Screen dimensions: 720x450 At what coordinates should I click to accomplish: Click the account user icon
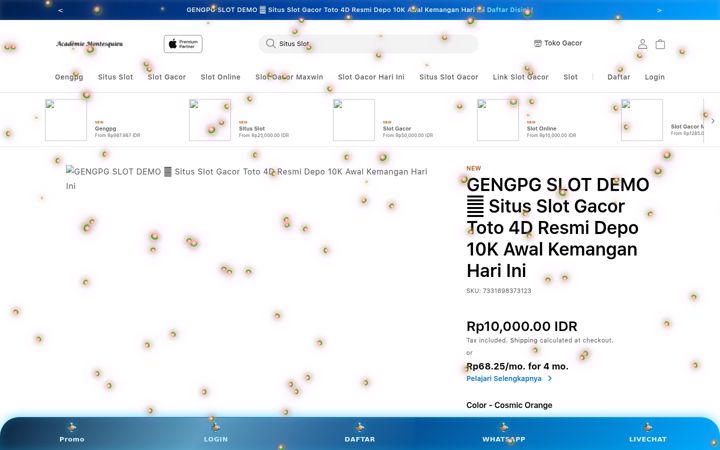[x=642, y=44]
